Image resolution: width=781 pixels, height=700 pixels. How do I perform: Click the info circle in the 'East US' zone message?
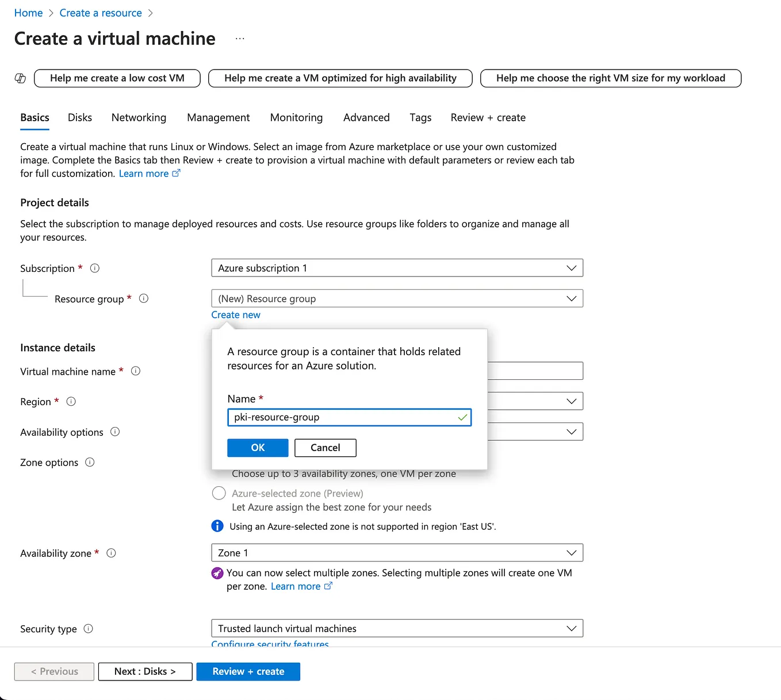(x=217, y=526)
